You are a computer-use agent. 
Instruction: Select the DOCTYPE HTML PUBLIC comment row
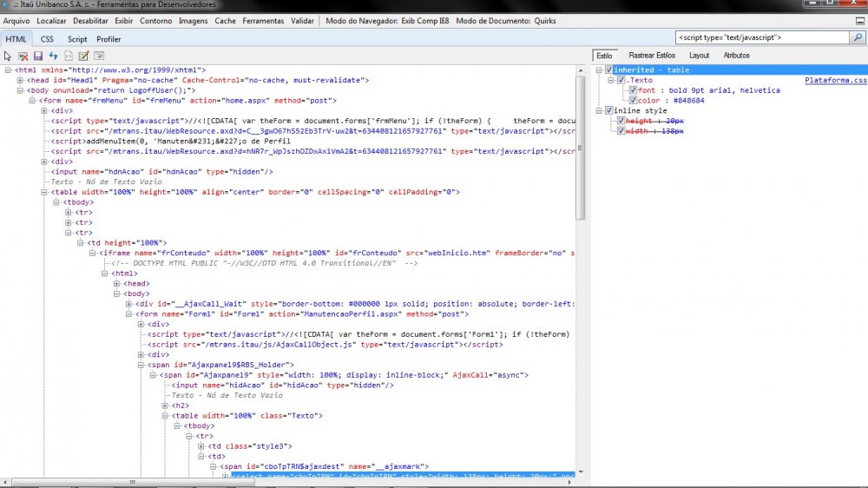coord(265,263)
